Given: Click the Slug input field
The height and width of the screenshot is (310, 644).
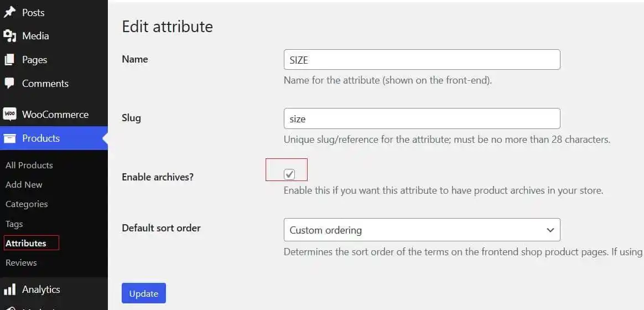Looking at the screenshot, I should (422, 118).
